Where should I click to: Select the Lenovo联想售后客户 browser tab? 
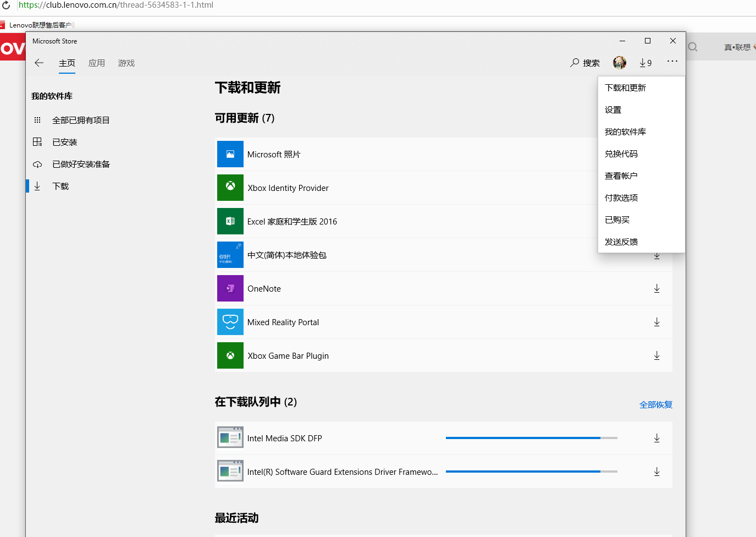click(37, 25)
